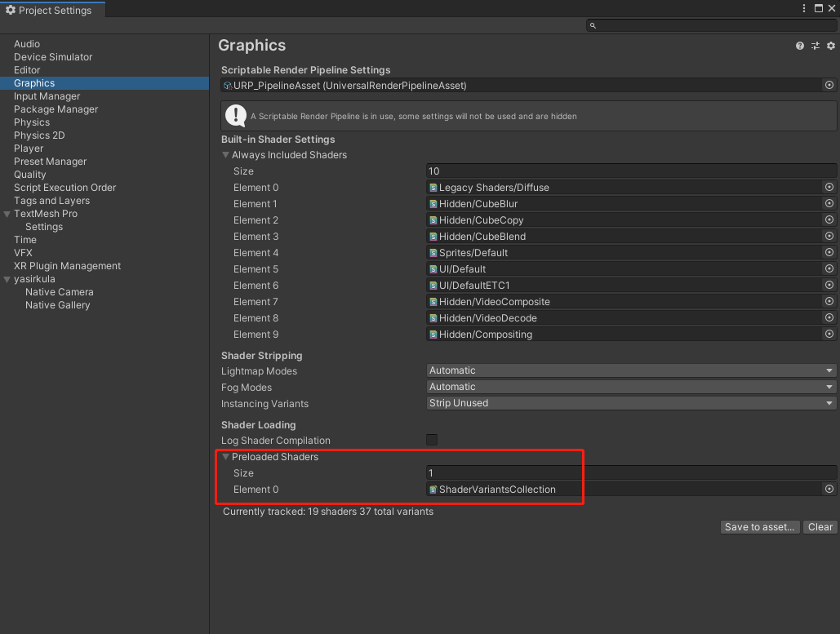Click the search magnifier icon
Image resolution: width=840 pixels, height=634 pixels.
point(593,25)
